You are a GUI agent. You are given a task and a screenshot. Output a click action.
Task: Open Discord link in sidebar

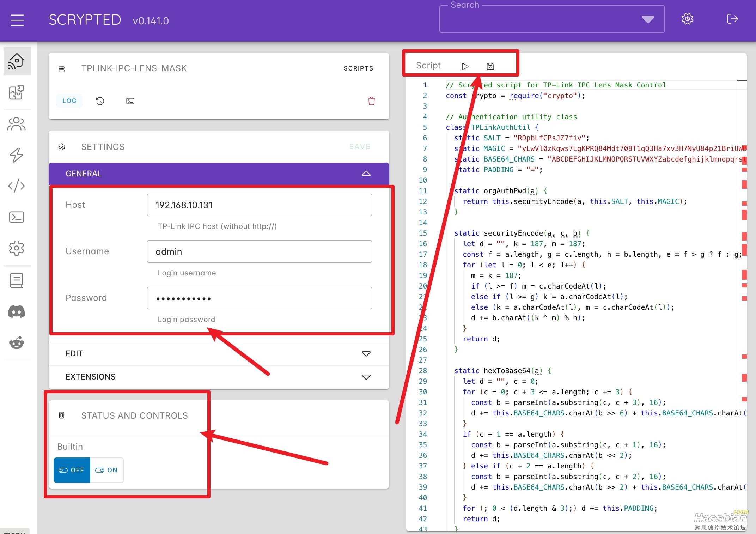tap(17, 312)
